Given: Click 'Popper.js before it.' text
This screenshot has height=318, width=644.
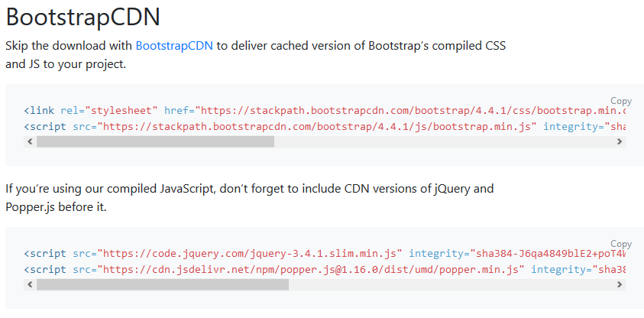Looking at the screenshot, I should (x=56, y=207).
